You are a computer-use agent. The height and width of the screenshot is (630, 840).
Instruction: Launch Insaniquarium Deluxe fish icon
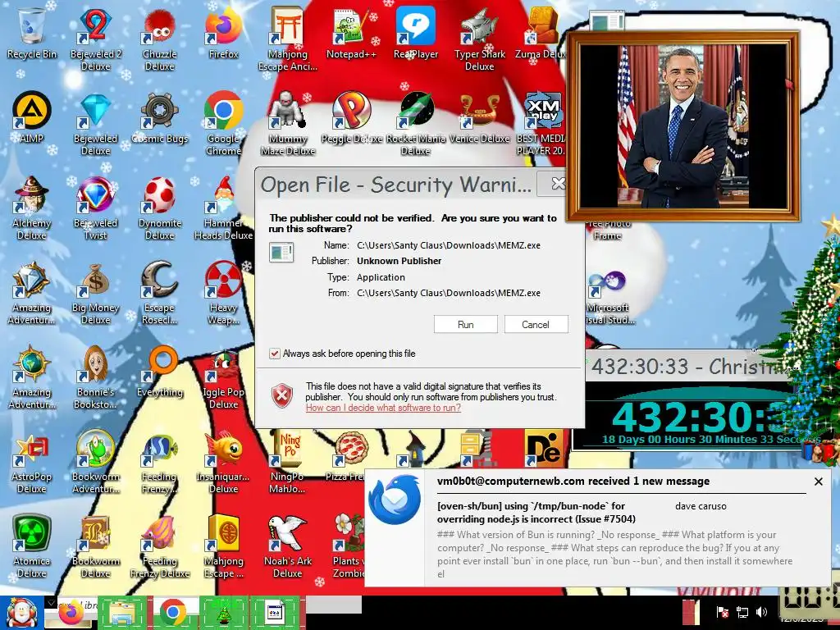(x=223, y=462)
